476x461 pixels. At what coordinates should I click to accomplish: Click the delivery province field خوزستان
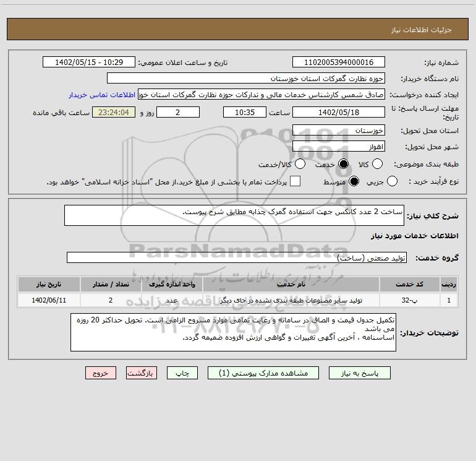(x=339, y=131)
